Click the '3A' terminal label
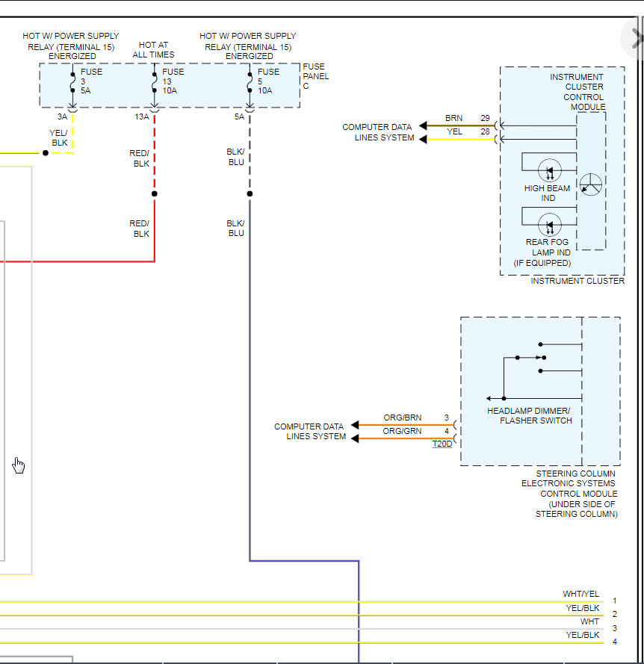 (x=62, y=117)
